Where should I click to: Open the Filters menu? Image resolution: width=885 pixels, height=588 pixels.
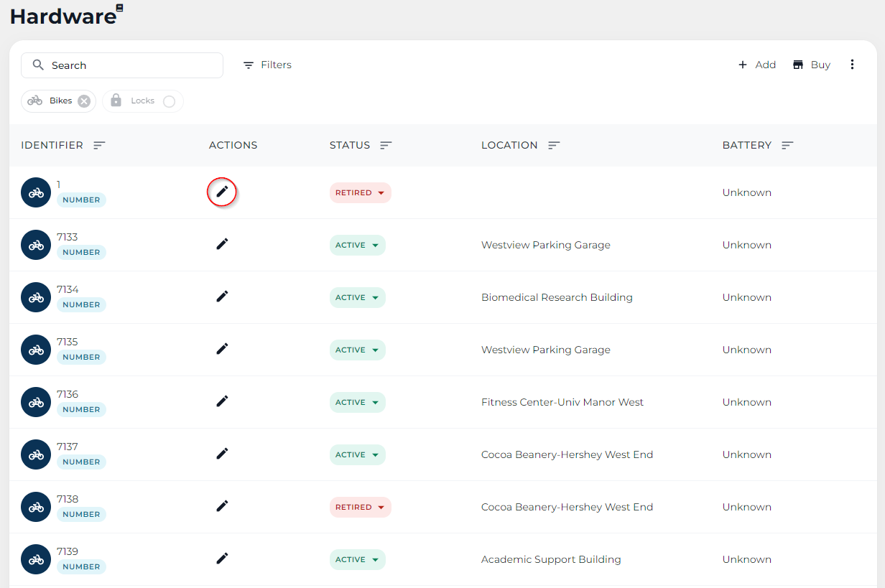(x=267, y=65)
